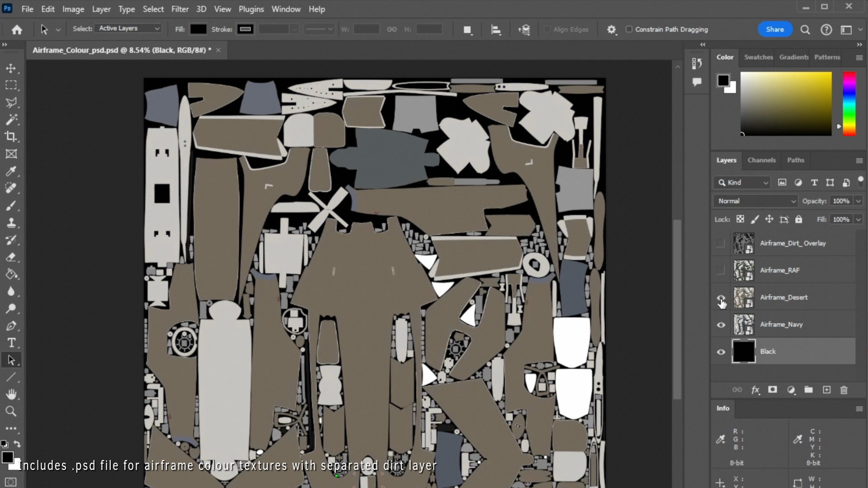Click the rainbow hue slider strip
The width and height of the screenshot is (868, 488).
click(x=849, y=104)
